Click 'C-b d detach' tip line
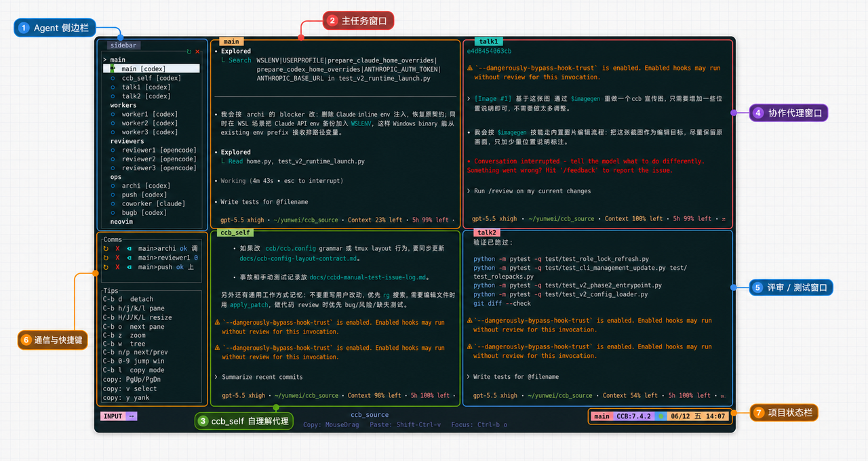 [128, 299]
